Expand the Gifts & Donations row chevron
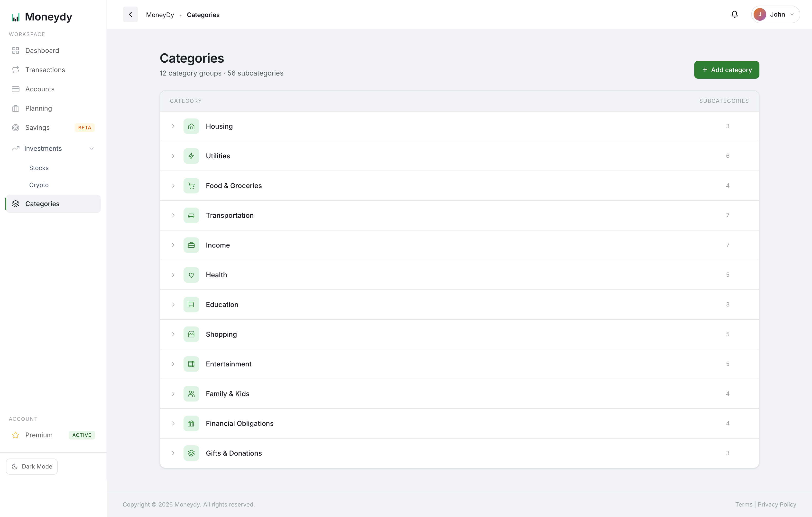This screenshot has width=812, height=517. pos(173,453)
